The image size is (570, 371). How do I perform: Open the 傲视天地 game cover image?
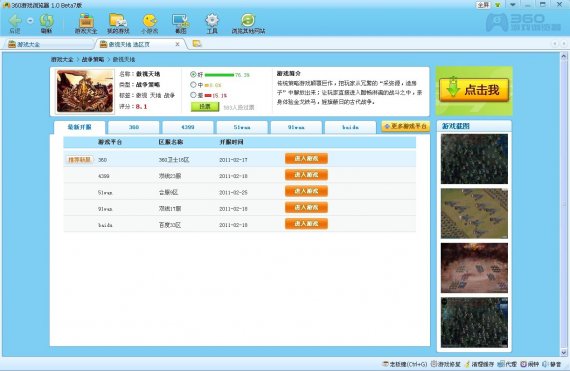point(85,91)
